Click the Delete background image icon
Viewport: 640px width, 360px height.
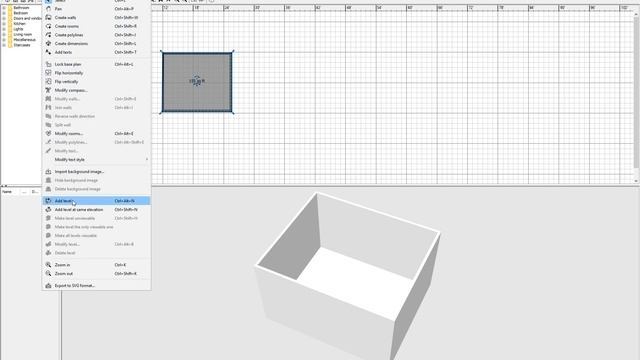[x=48, y=189]
